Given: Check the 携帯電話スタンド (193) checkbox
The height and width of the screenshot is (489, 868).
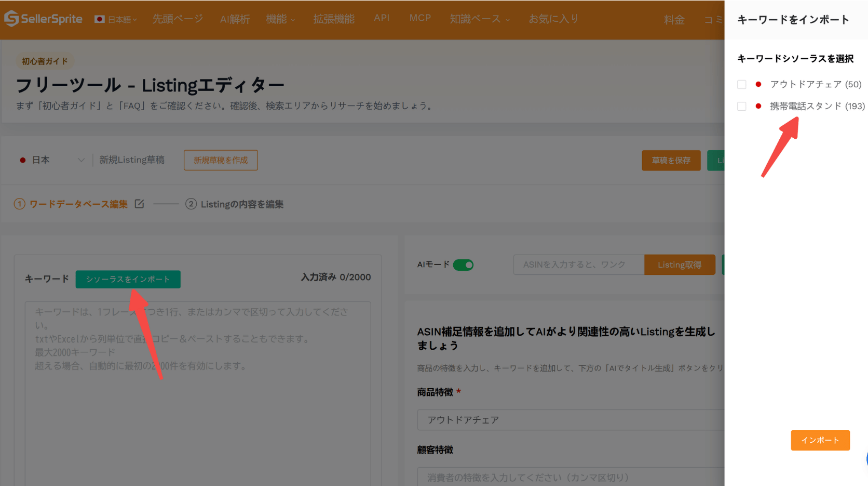Looking at the screenshot, I should tap(741, 106).
